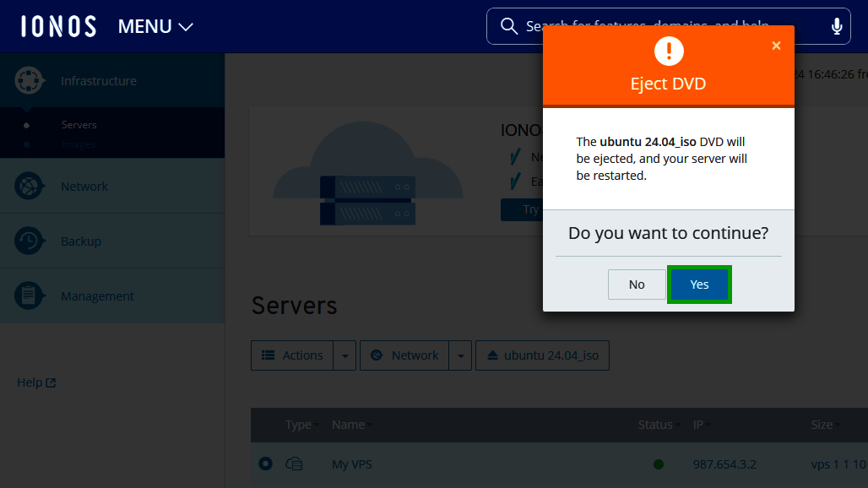
Task: Click the search magnifier icon
Action: pos(508,26)
